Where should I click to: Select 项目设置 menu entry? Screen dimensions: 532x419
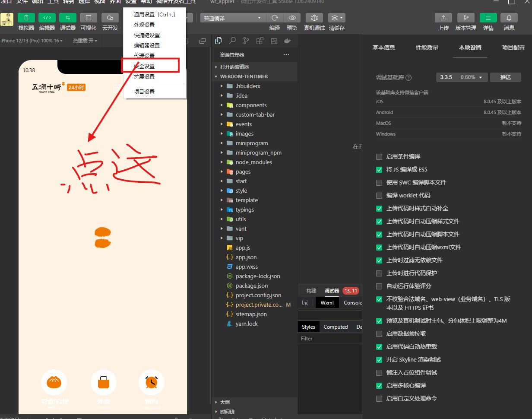coord(155,92)
